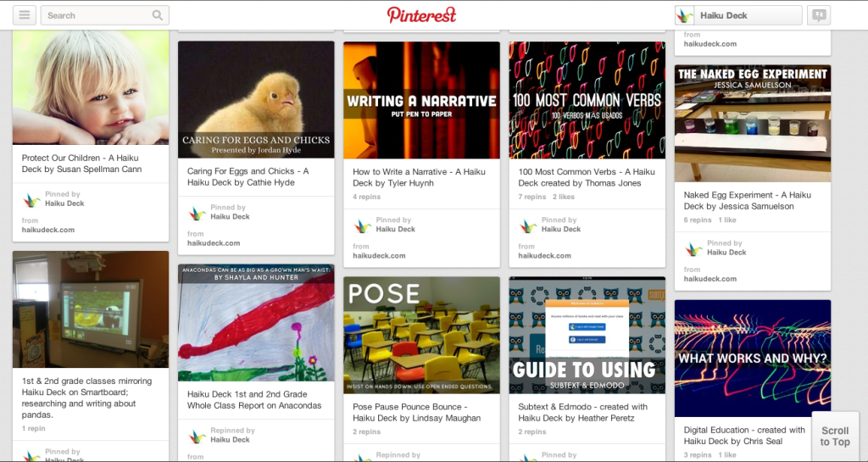Click Haiku Deck name on Common Verbs pin
This screenshot has height=462, width=868.
(x=561, y=229)
